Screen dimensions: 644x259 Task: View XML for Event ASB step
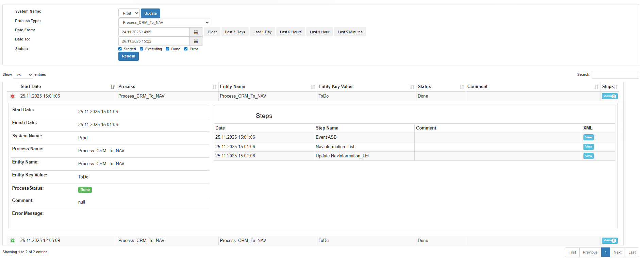(x=589, y=137)
